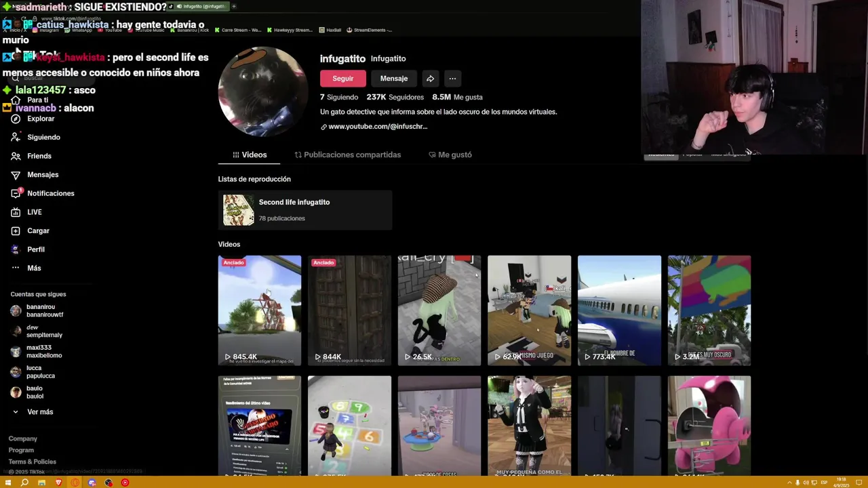Click the Friends sidebar icon
This screenshot has width=868, height=488.
pyautogui.click(x=16, y=156)
